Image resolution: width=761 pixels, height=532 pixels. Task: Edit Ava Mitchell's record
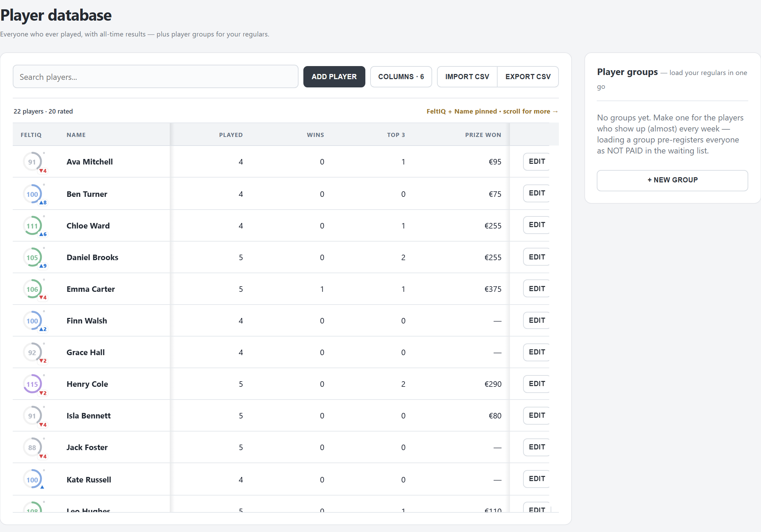[536, 161]
